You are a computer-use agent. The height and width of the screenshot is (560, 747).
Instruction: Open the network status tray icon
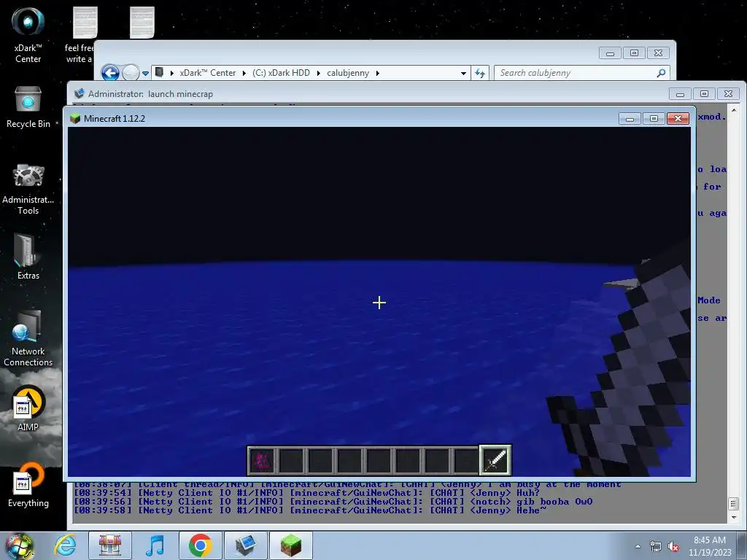[x=656, y=547]
